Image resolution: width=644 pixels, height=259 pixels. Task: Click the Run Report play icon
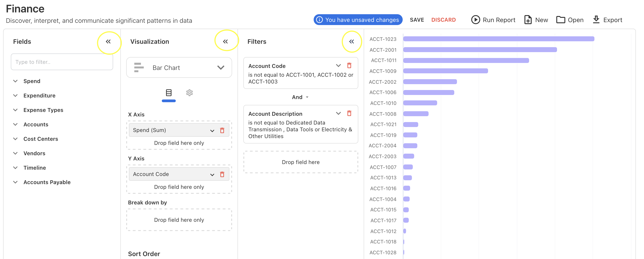tap(475, 20)
